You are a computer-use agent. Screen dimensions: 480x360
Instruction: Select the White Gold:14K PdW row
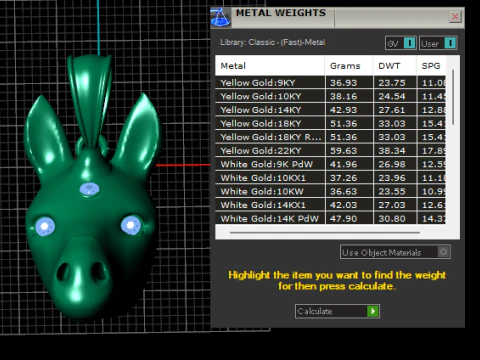tap(331, 219)
